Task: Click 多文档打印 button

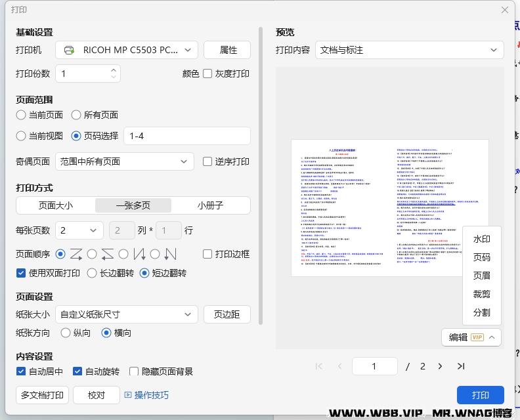Action: click(x=42, y=395)
